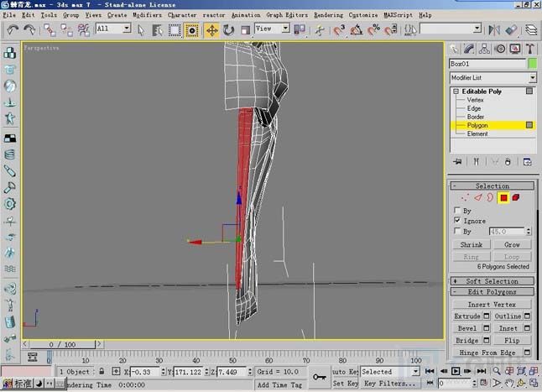Viewport: 542px width, 392px height.
Task: Click the Key Filters button
Action: click(389, 384)
